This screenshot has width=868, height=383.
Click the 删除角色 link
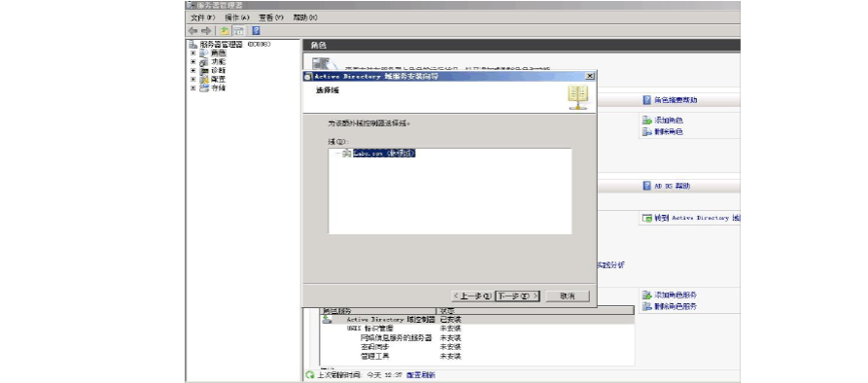[669, 132]
